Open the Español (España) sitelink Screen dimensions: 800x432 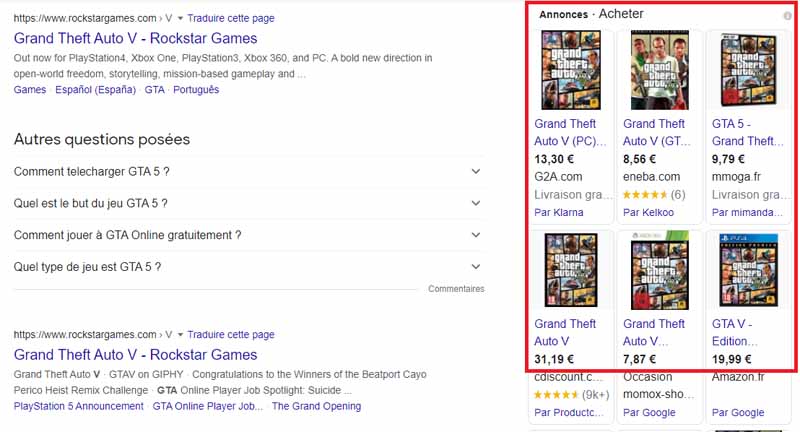(95, 90)
